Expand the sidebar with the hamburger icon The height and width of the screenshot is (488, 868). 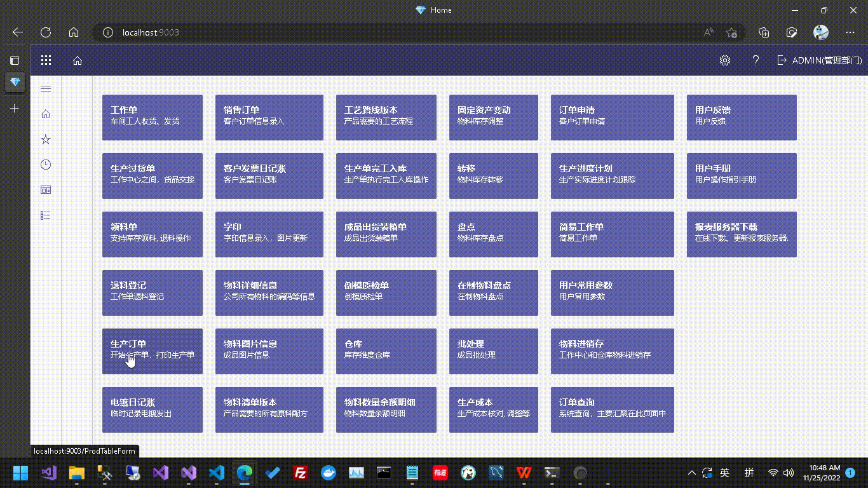click(45, 88)
